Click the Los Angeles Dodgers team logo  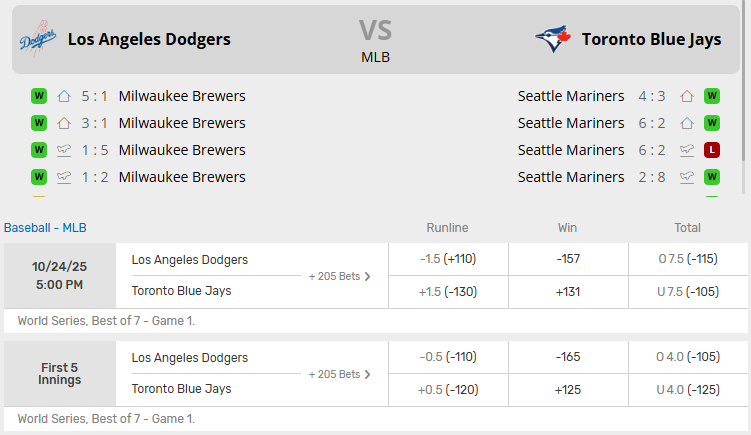(x=38, y=40)
